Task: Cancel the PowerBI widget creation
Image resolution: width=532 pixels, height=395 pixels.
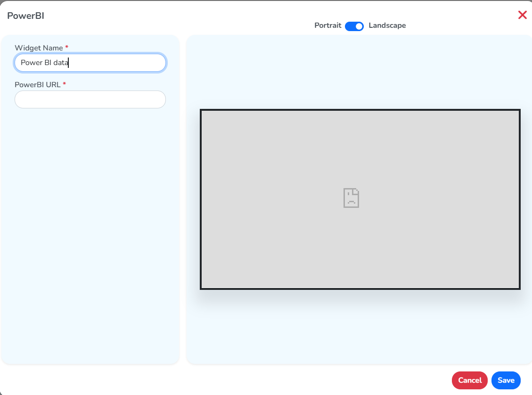Action: click(x=470, y=380)
